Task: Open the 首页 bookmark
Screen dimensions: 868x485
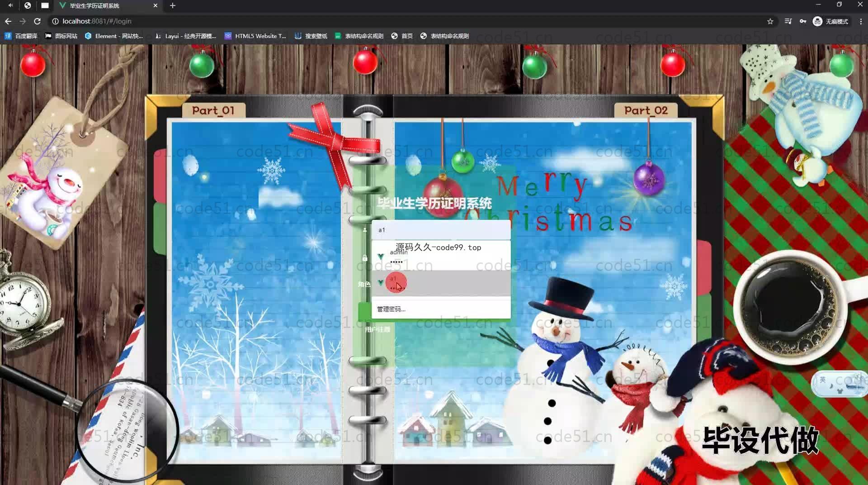Action: [x=402, y=36]
